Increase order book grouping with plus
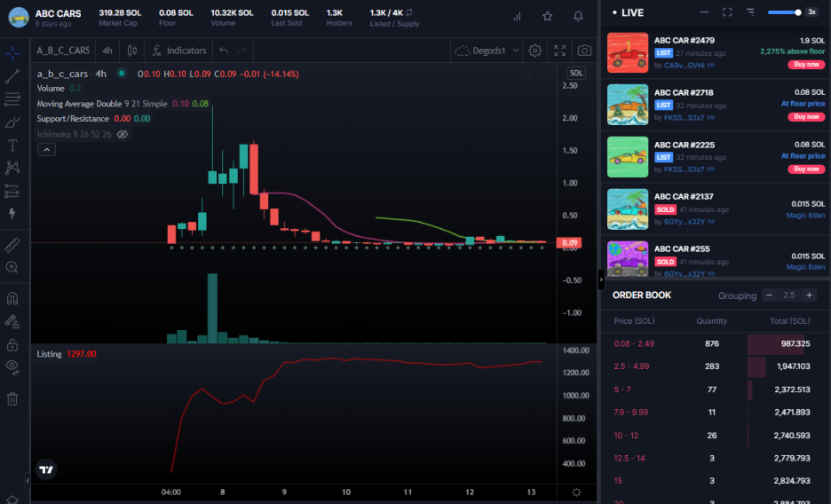The width and height of the screenshot is (831, 504). pyautogui.click(x=810, y=295)
